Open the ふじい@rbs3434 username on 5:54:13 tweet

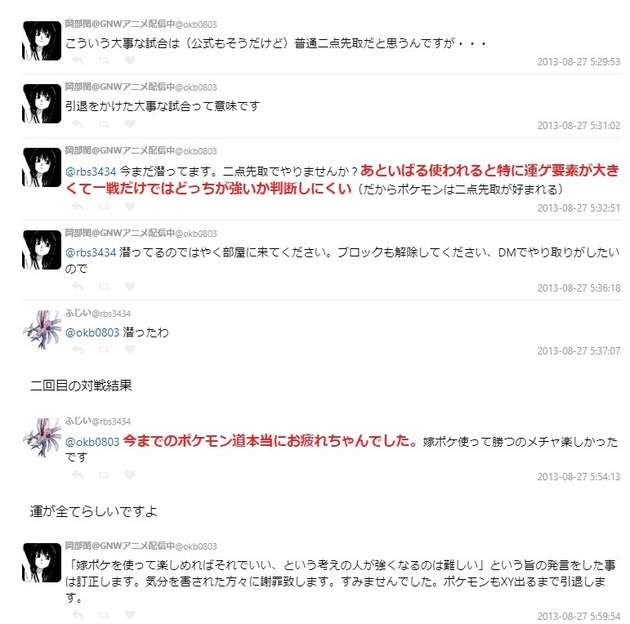(x=98, y=421)
